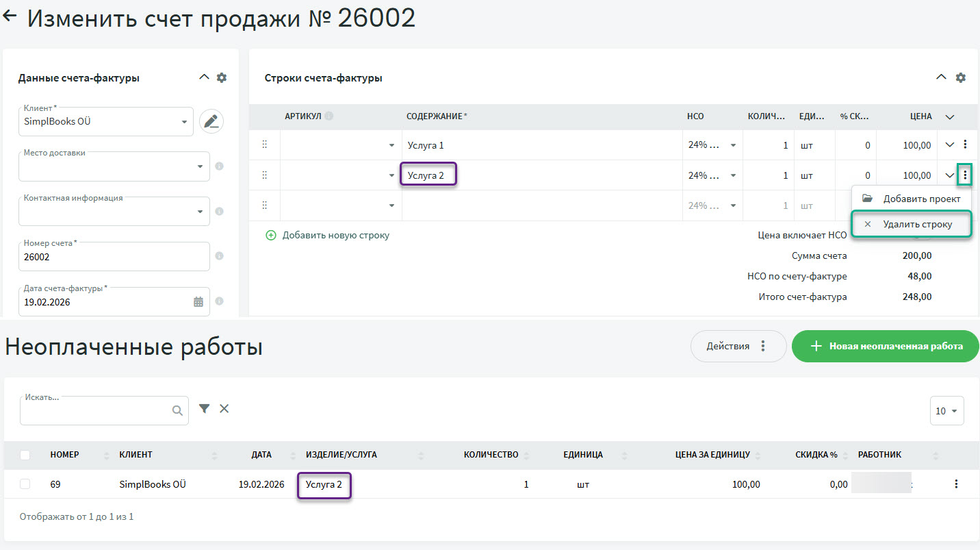Toggle the select-all checkbox in table header
This screenshot has height=550, width=980.
tap(25, 455)
